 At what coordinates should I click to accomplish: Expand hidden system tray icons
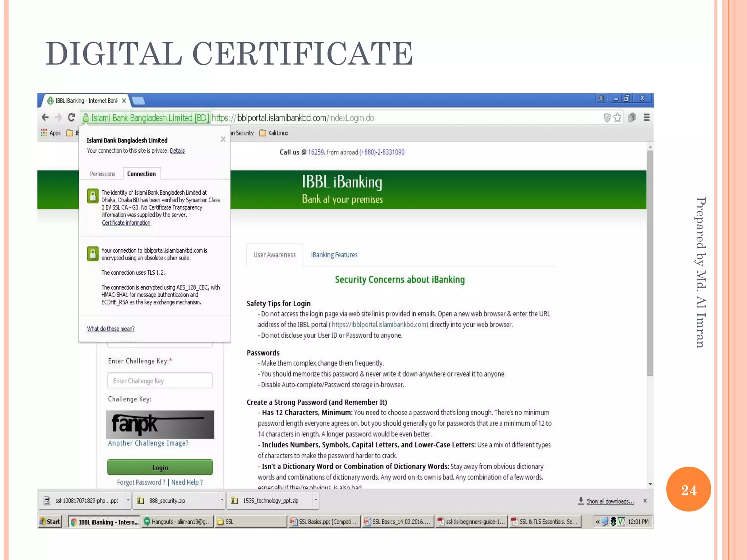coord(597,522)
